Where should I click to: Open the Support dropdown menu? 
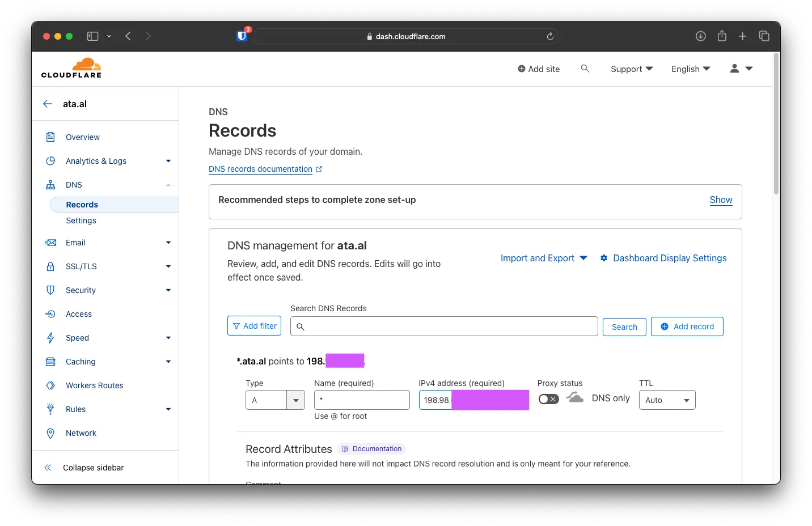tap(632, 69)
